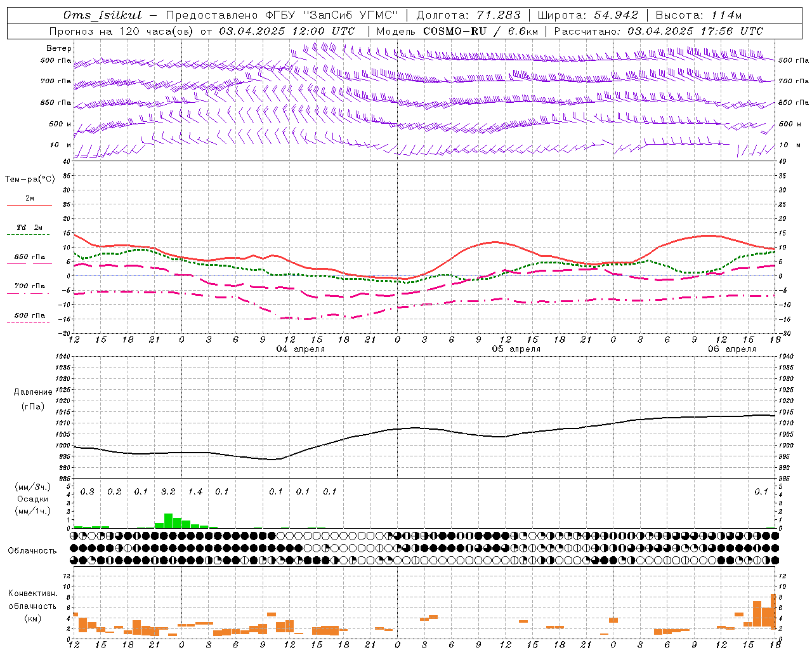Screen dimensions: 812x650
Task: Click the Давление panel label
Action: 32,392
